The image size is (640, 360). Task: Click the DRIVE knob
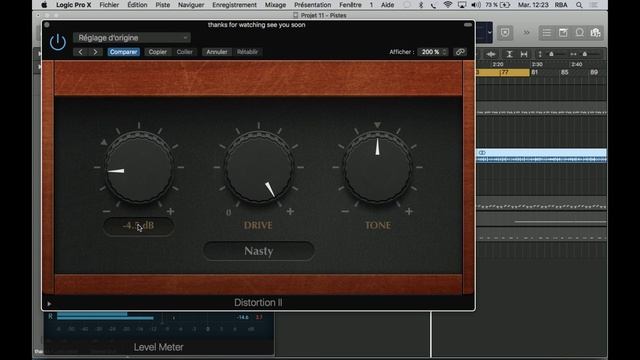pyautogui.click(x=258, y=167)
